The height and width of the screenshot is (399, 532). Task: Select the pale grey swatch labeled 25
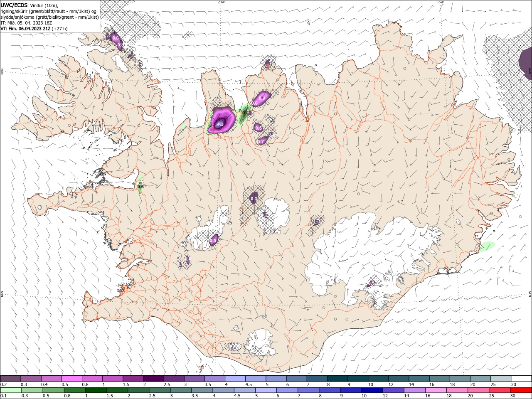(501, 379)
